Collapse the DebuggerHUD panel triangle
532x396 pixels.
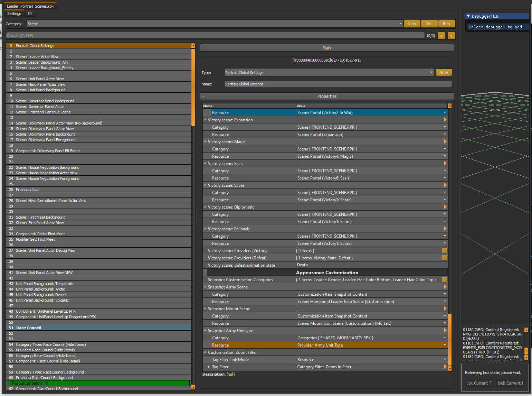click(x=469, y=16)
